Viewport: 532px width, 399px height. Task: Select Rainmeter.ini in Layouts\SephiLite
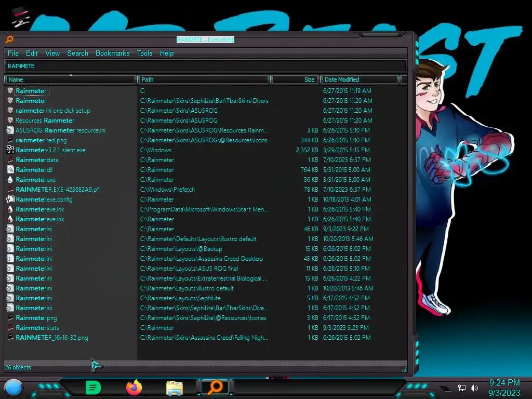click(34, 298)
